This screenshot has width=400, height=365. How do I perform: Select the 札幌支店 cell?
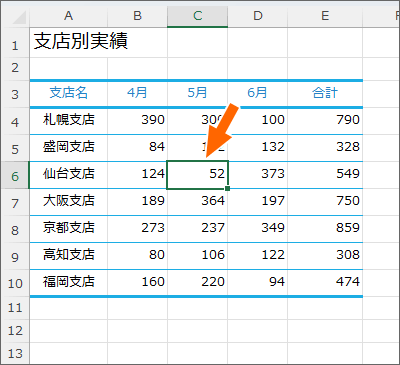(x=68, y=120)
